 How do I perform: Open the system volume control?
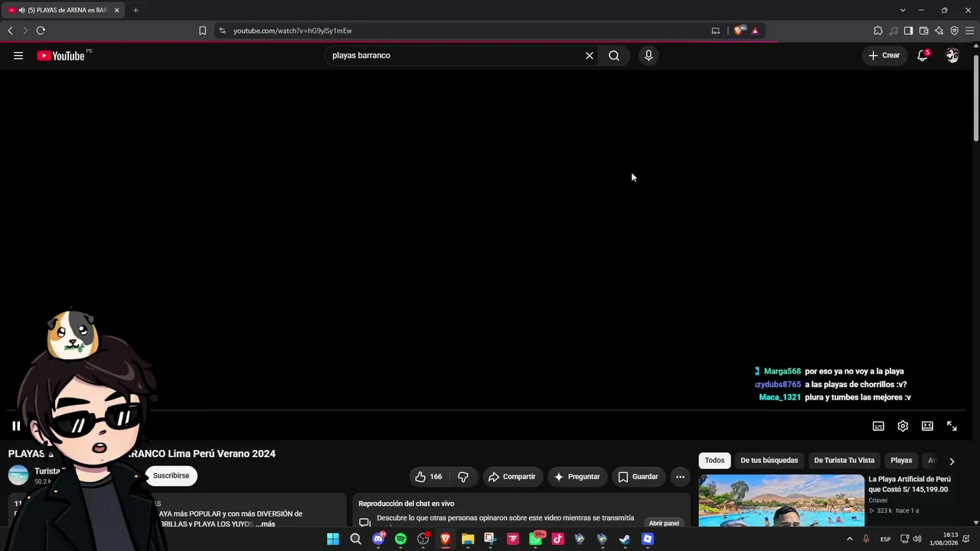point(917,539)
